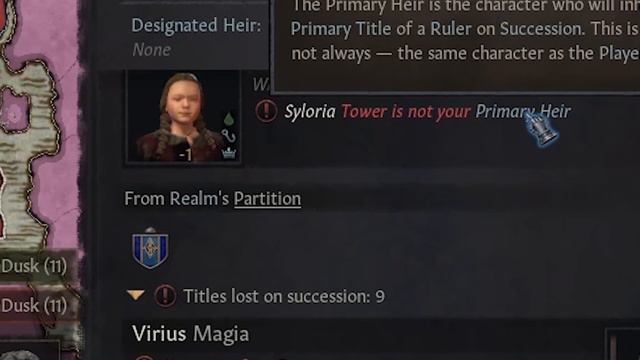Viewport: 640px width, 360px height.
Task: Click the blue coat of arms shield
Action: point(150,248)
